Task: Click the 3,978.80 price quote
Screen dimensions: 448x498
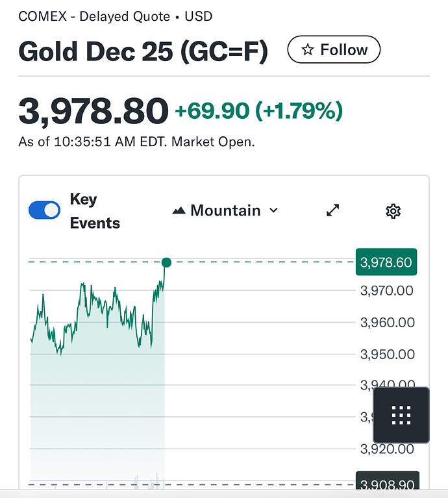Action: click(x=93, y=110)
